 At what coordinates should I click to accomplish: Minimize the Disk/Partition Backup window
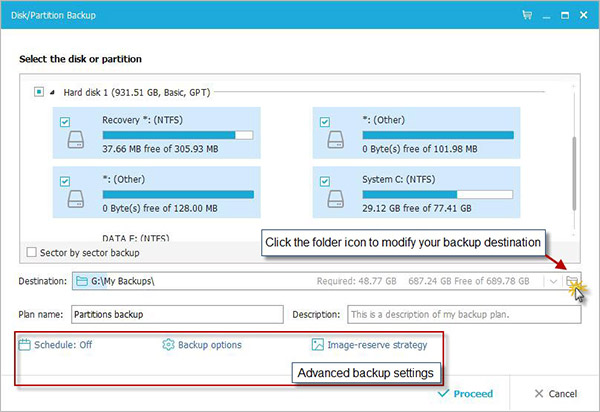pyautogui.click(x=546, y=16)
